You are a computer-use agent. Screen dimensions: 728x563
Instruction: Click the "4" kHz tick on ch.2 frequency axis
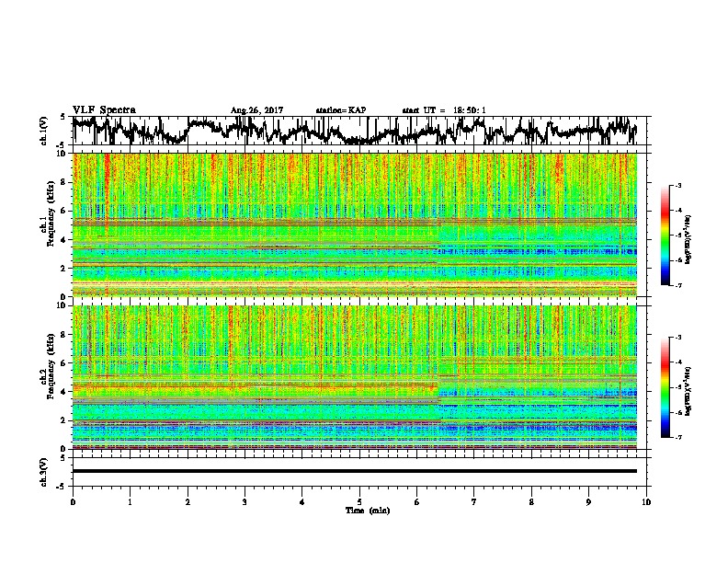click(64, 392)
